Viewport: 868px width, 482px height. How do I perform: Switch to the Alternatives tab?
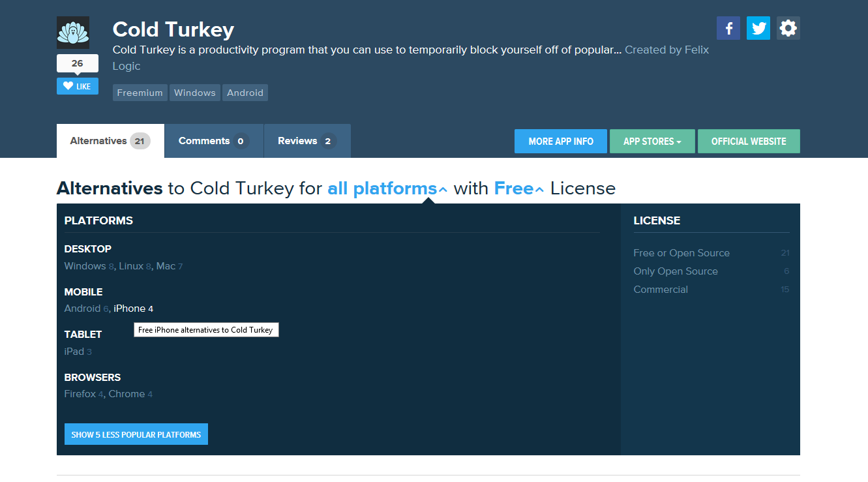[110, 141]
